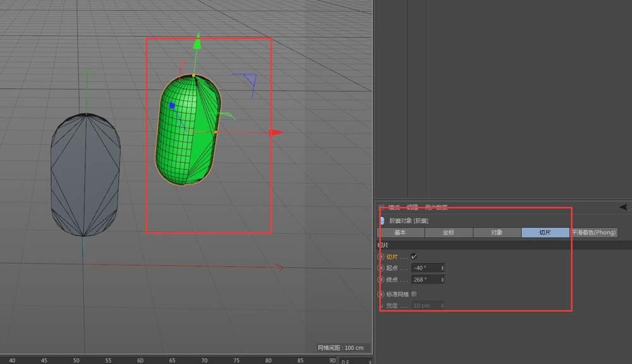This screenshot has width=632, height=364.
Task: Click the 终点 value spinner arrows
Action: point(442,279)
